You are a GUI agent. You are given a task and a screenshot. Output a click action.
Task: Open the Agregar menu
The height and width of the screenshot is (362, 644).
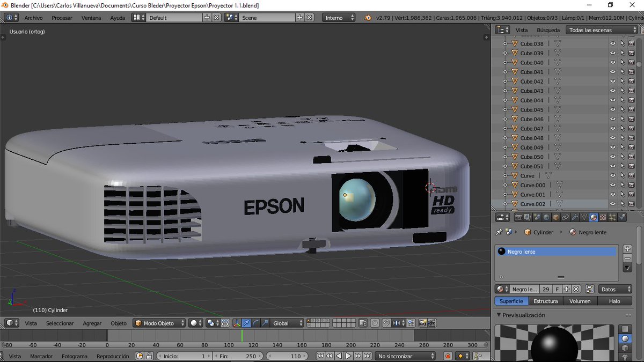pyautogui.click(x=92, y=323)
